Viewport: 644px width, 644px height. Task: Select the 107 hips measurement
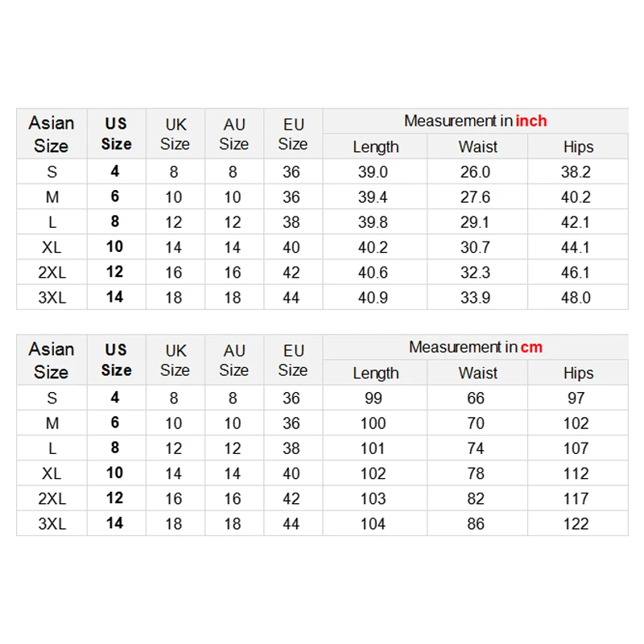(576, 448)
